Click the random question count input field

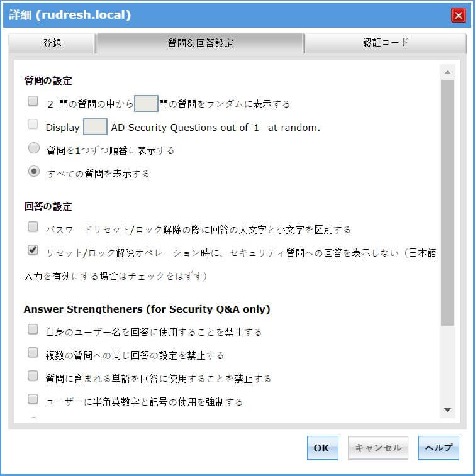(x=146, y=104)
